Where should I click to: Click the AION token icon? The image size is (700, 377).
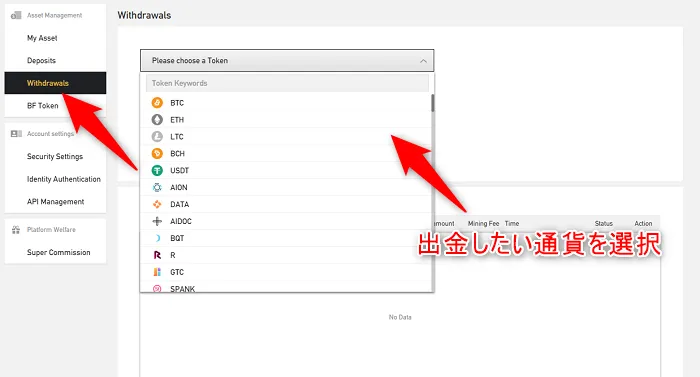[x=157, y=188]
